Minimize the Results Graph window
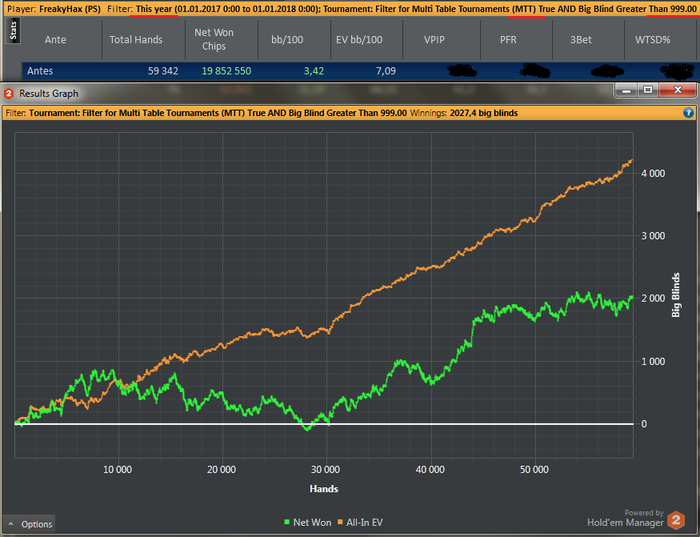This screenshot has width=700, height=537. click(626, 90)
